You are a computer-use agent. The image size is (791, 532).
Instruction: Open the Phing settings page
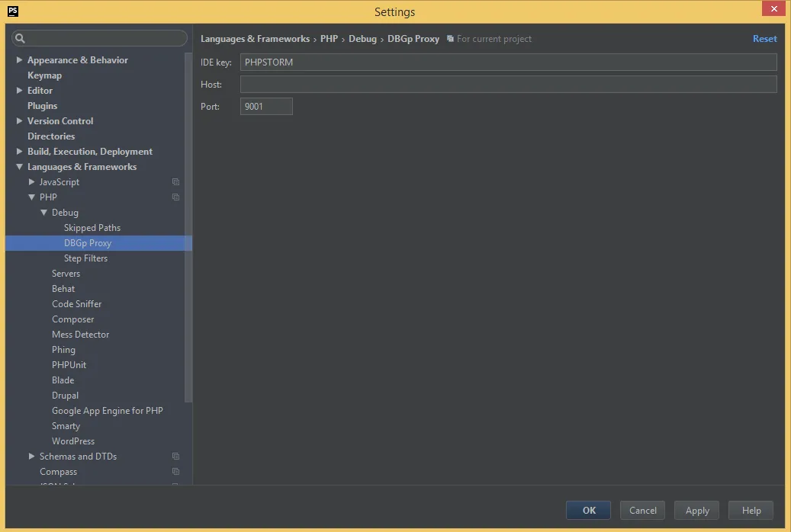coord(63,350)
